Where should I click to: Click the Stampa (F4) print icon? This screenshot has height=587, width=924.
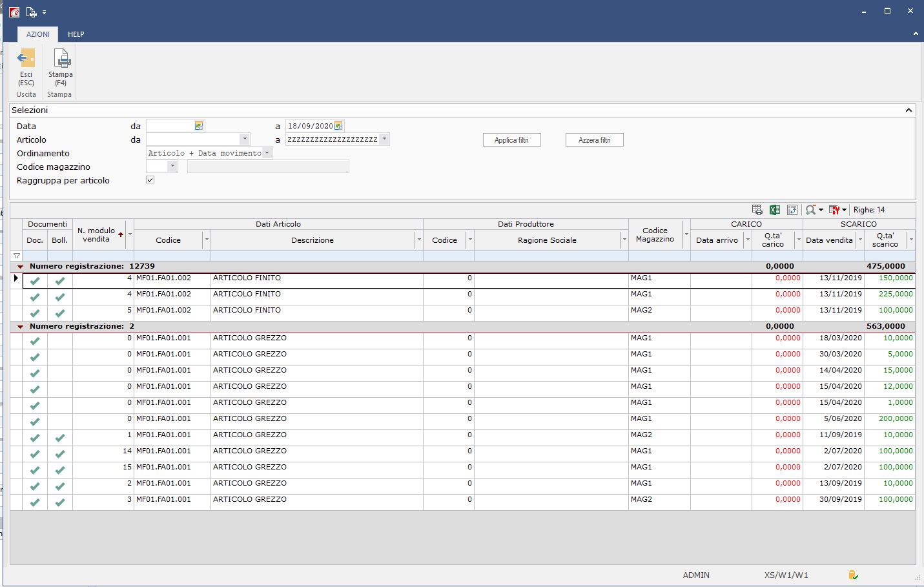[x=61, y=59]
